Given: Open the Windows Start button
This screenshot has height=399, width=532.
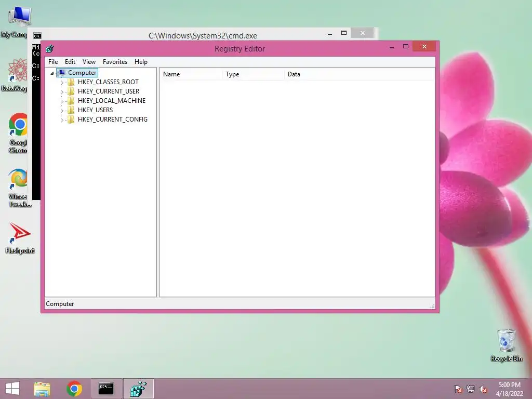Looking at the screenshot, I should (x=12, y=389).
